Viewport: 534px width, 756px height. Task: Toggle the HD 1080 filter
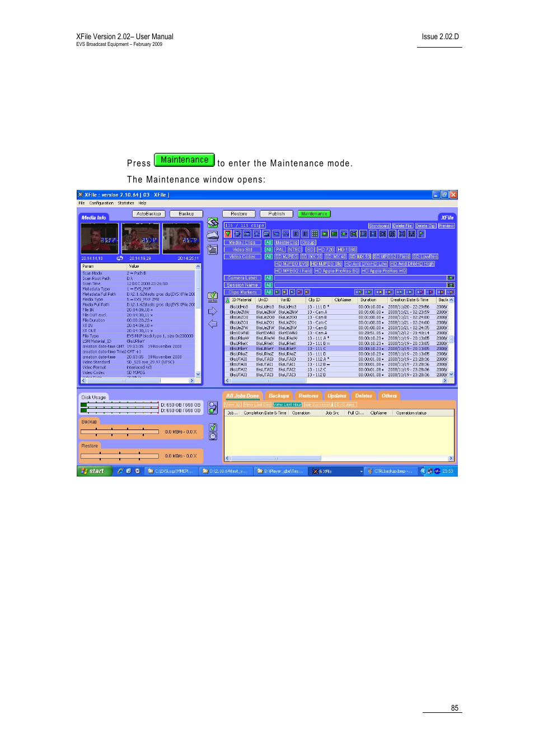346,250
